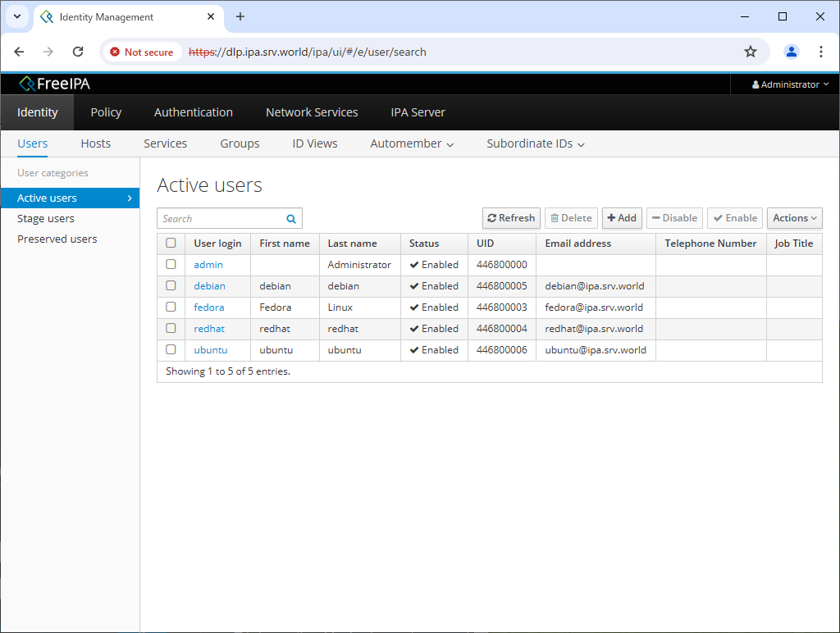Open the Actions dropdown

[x=794, y=218]
